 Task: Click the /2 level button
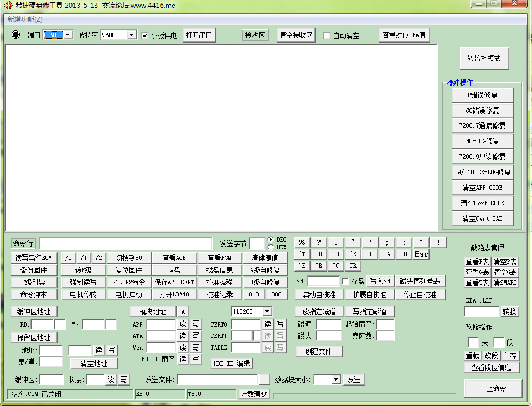tap(99, 258)
